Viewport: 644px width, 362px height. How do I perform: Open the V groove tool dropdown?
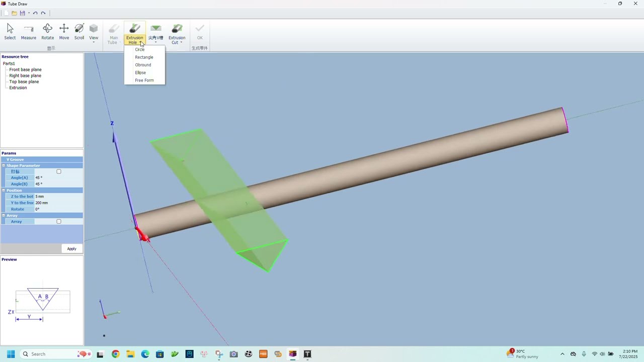pyautogui.click(x=155, y=33)
